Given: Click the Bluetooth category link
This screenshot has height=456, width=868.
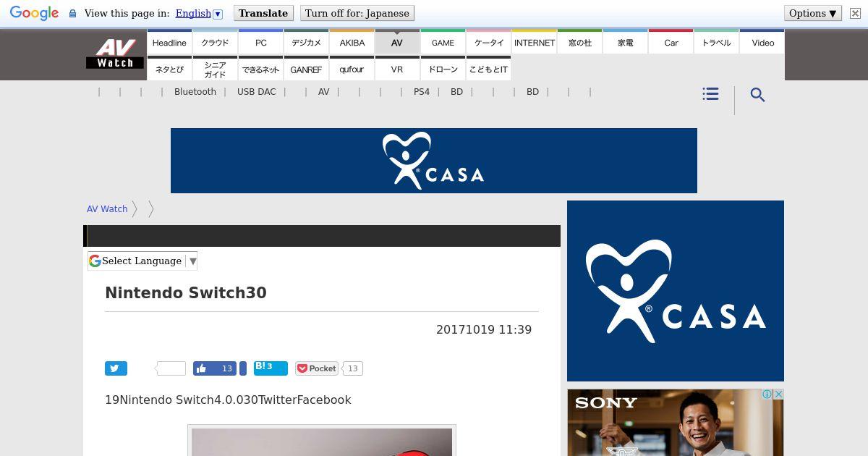Looking at the screenshot, I should [195, 92].
